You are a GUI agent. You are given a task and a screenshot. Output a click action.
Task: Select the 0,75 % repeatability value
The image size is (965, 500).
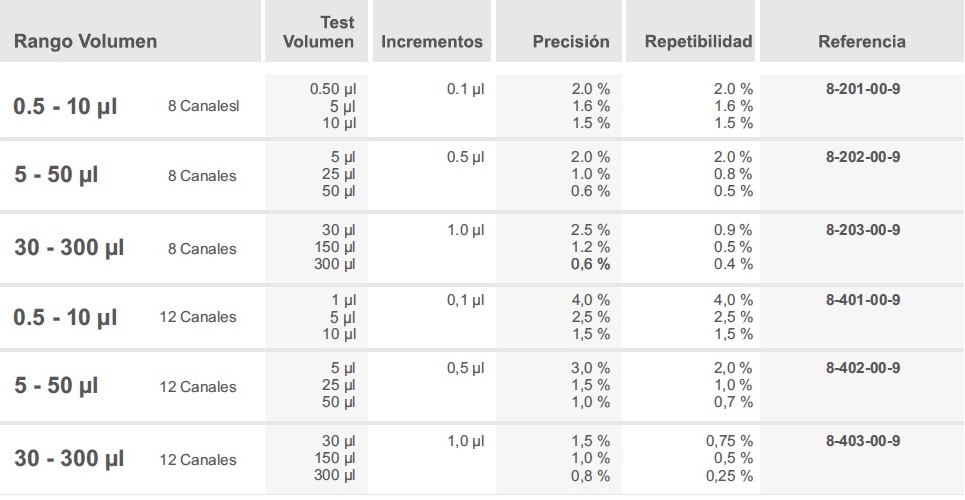[x=729, y=441]
